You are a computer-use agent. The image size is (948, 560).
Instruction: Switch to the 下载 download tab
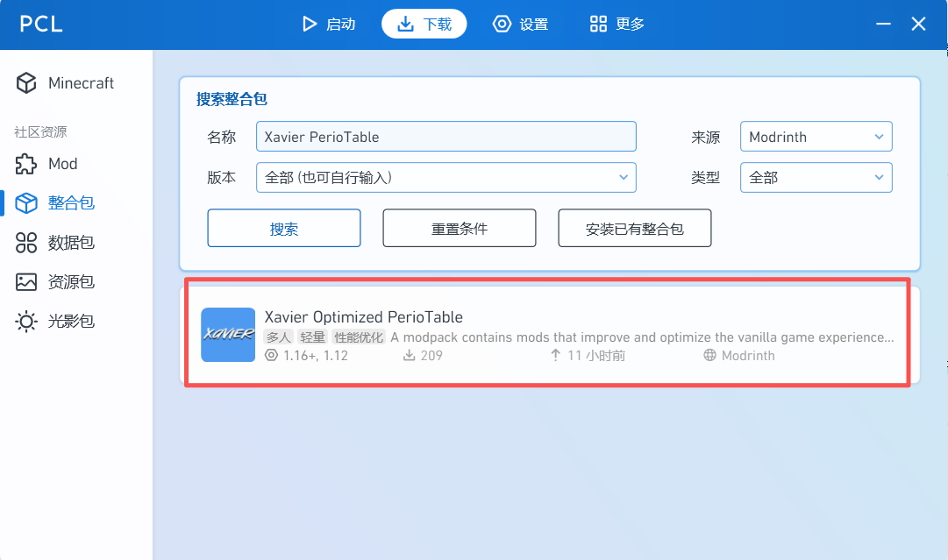coord(424,25)
